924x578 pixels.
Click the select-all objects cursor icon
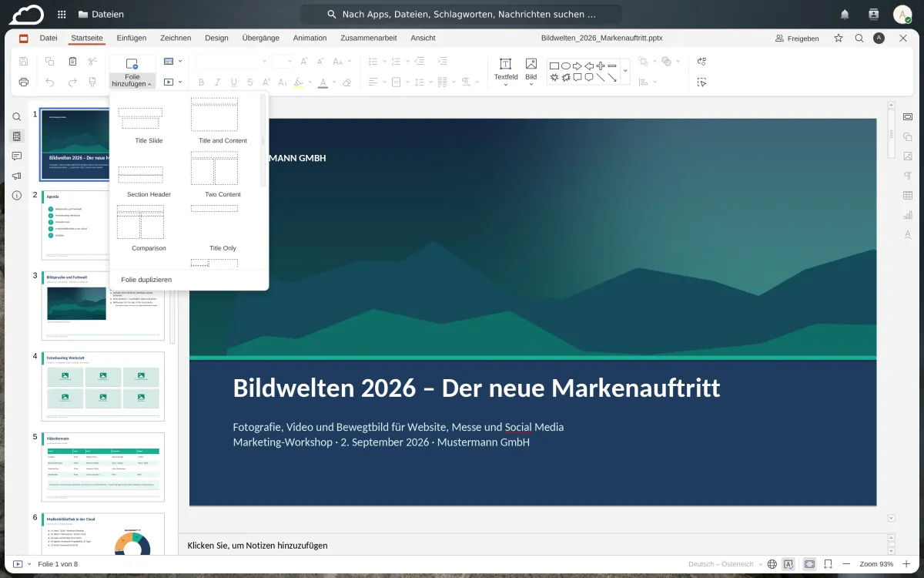701,82
